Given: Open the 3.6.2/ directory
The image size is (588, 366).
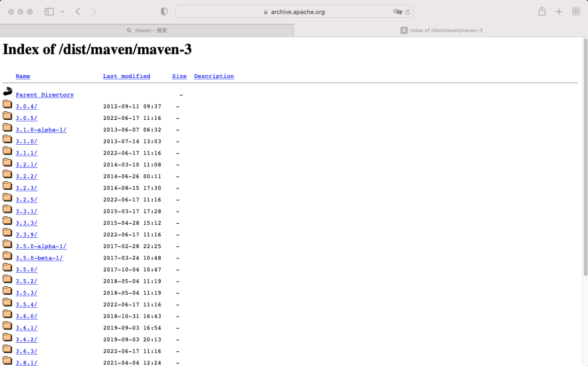Looking at the screenshot, I should (26, 339).
